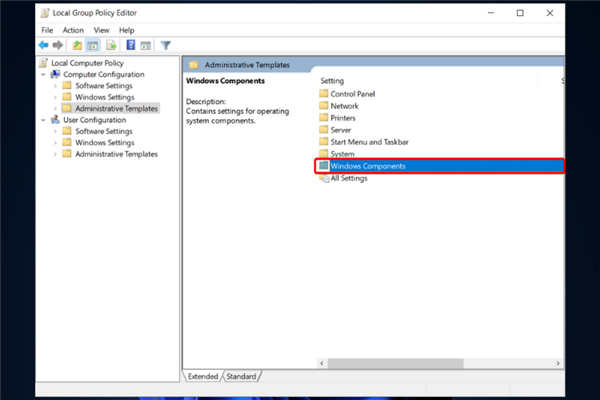Viewport: 600px width, 400px height.
Task: Open Help from the toolbar question-mark icon
Action: click(130, 45)
